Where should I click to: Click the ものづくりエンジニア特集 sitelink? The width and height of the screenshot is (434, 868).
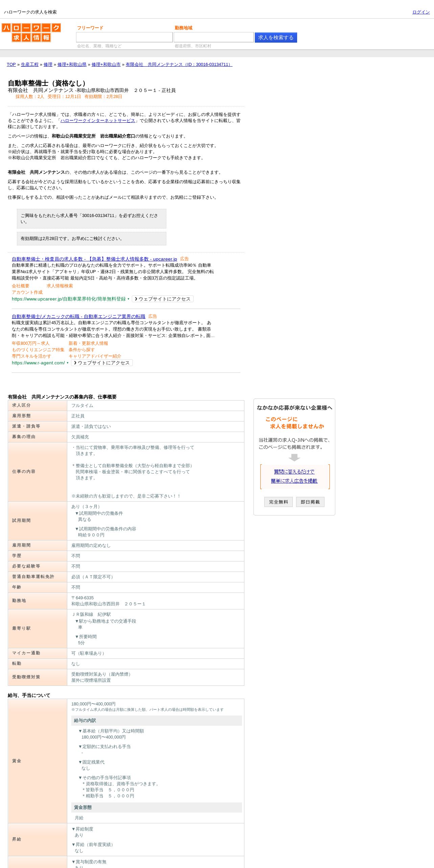(x=38, y=350)
